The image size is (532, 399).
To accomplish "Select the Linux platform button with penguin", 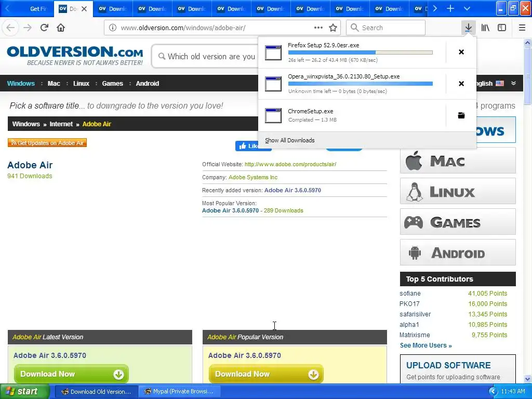I will click(458, 191).
